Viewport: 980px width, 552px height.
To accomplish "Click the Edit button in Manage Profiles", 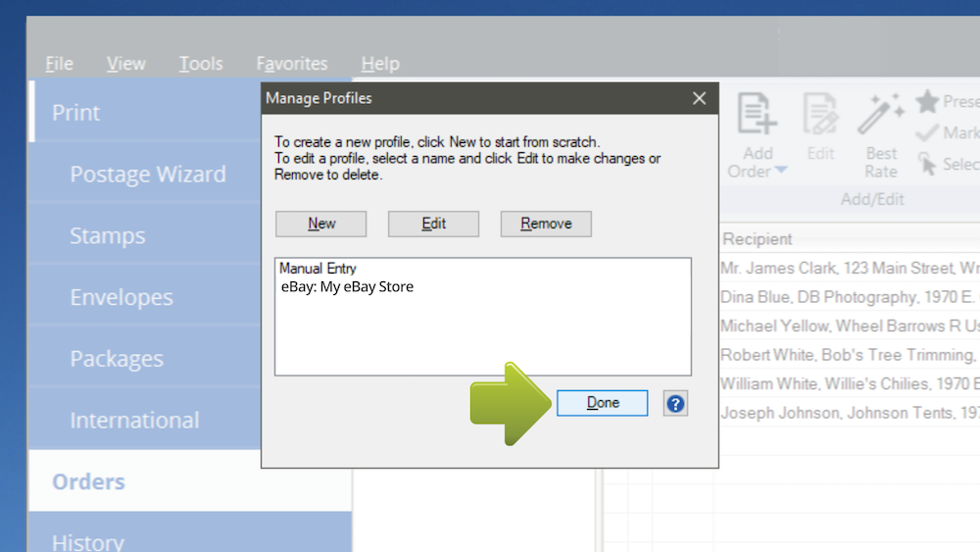I will click(x=433, y=224).
